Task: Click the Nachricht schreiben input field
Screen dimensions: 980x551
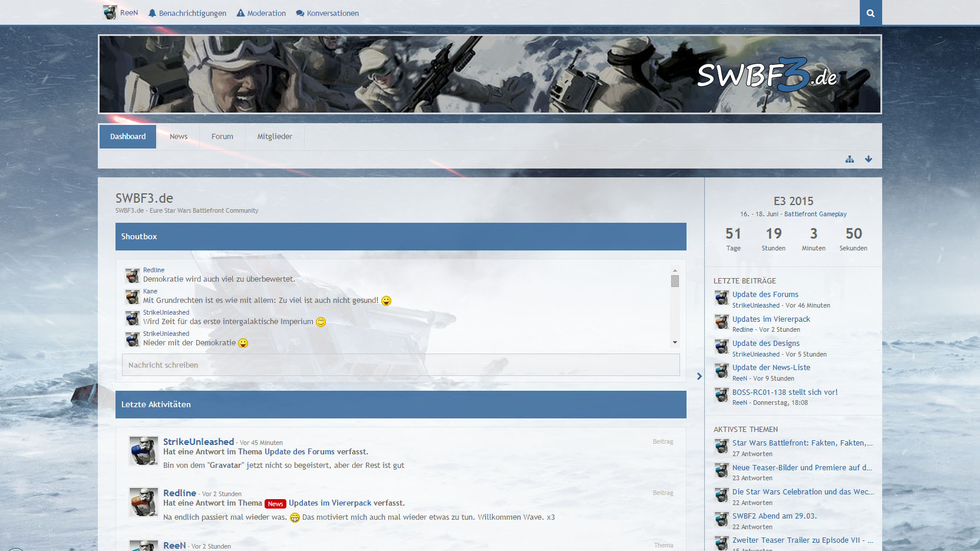Action: click(401, 365)
